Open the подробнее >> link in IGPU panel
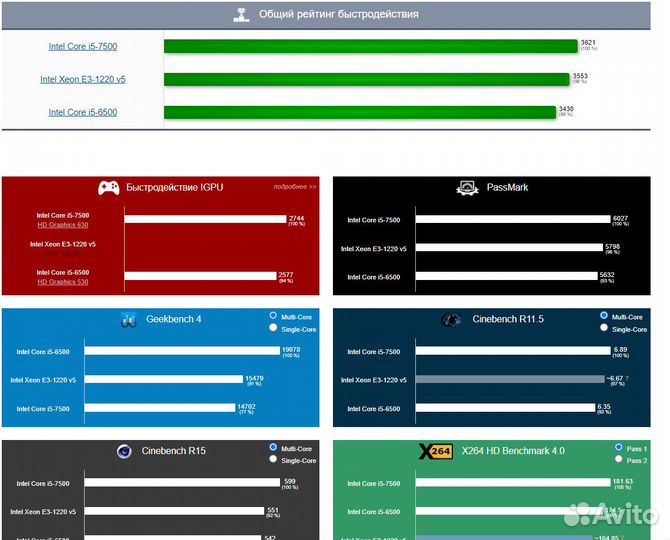 pyautogui.click(x=294, y=186)
